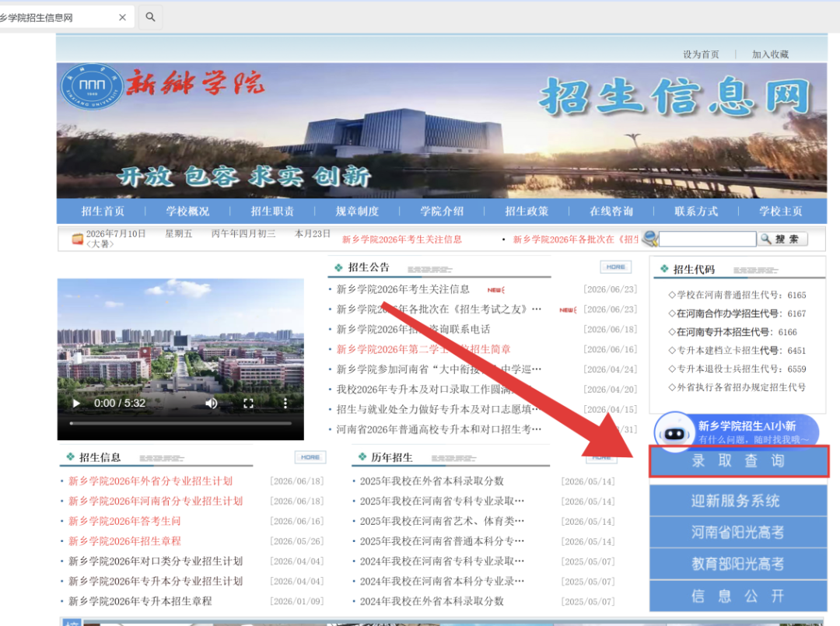Open 学校主页 navigation item

781,212
